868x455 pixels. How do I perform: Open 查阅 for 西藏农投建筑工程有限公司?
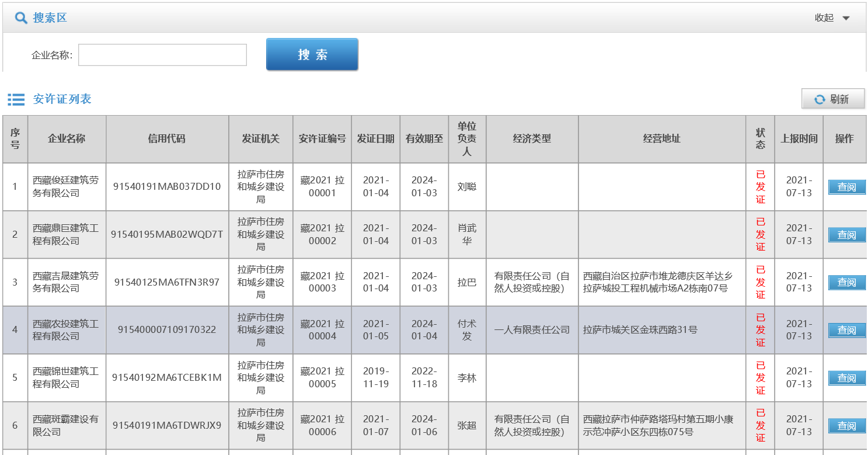(x=846, y=330)
